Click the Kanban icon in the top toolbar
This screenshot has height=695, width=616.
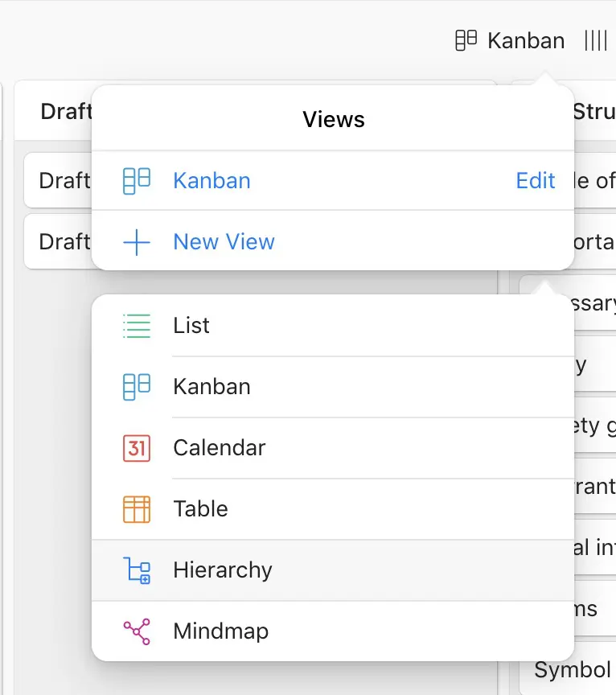[465, 39]
